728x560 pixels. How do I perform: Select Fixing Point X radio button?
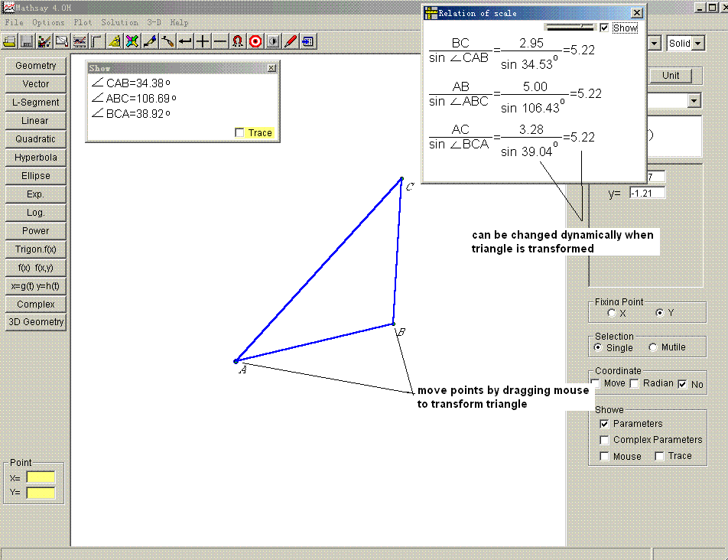click(x=612, y=313)
